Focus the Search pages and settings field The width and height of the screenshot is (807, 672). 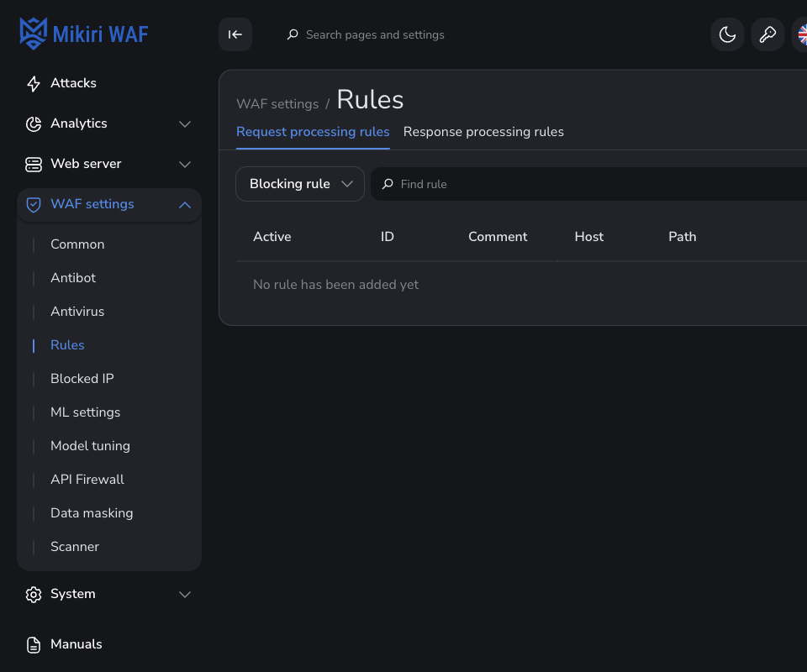(375, 34)
